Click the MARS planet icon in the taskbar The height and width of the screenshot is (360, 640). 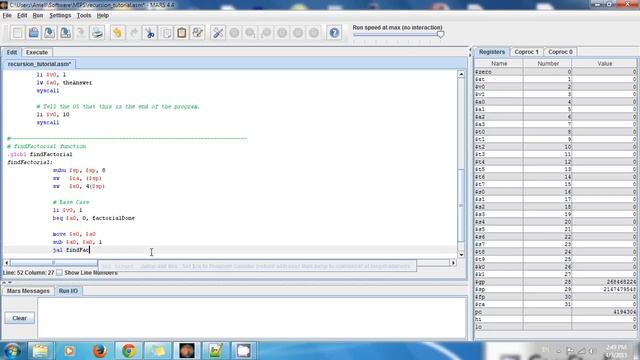point(187,351)
